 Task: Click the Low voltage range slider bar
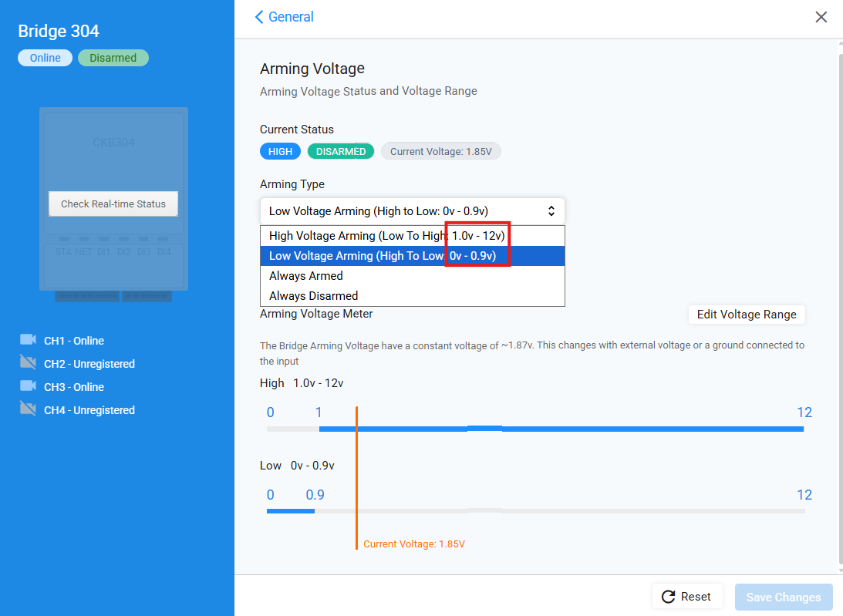point(291,510)
